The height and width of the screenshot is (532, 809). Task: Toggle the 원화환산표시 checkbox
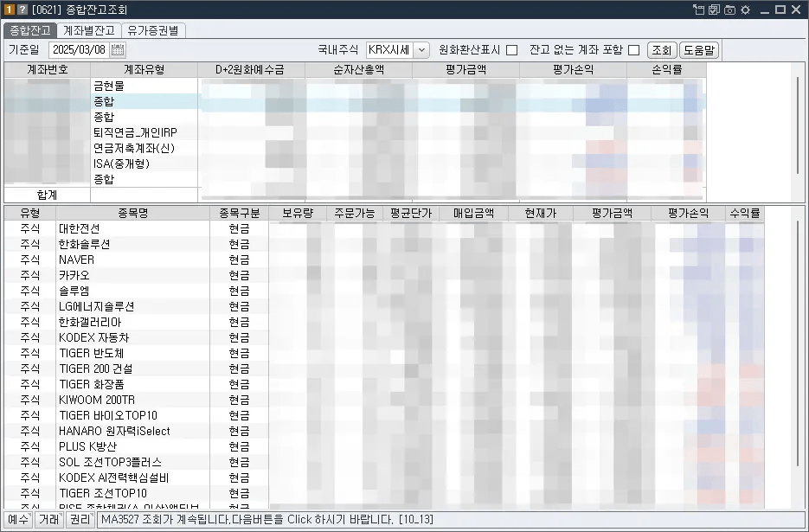512,50
